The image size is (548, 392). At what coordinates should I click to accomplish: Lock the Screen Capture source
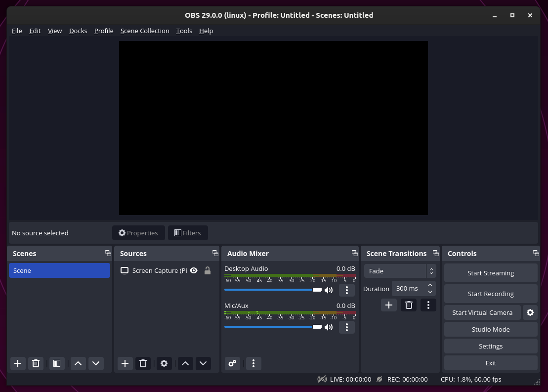point(207,270)
